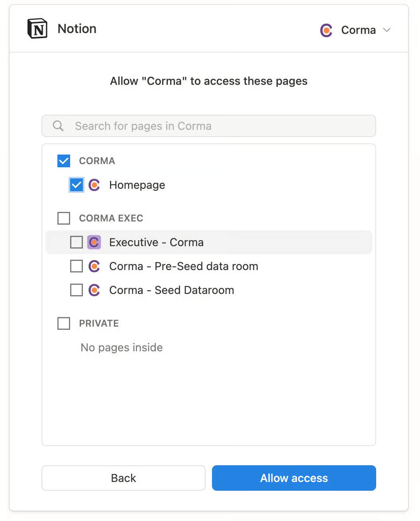The image size is (420, 521).
Task: Click the Pre-Seed data room page icon
Action: click(x=94, y=266)
